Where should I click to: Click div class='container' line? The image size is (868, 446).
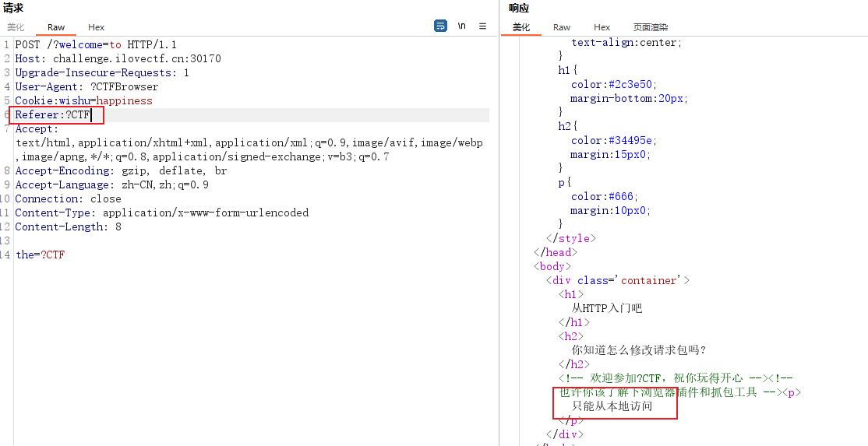pos(618,280)
